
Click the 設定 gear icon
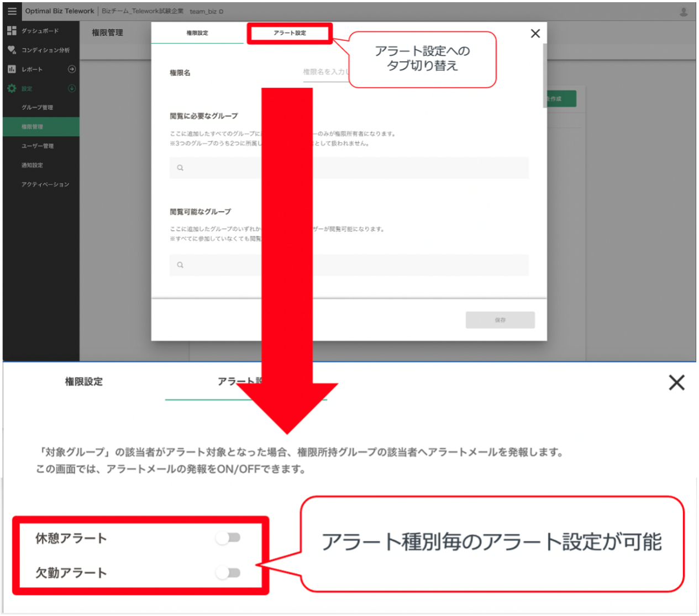tap(12, 88)
